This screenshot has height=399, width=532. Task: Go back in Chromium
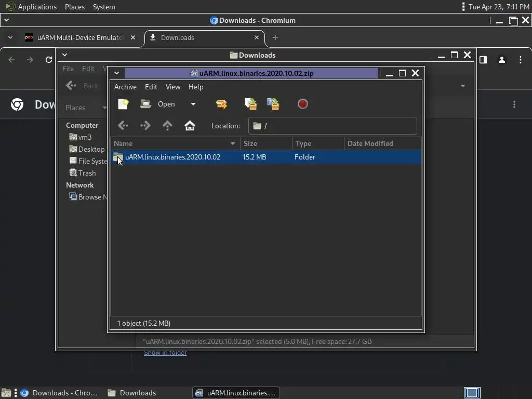tap(11, 60)
